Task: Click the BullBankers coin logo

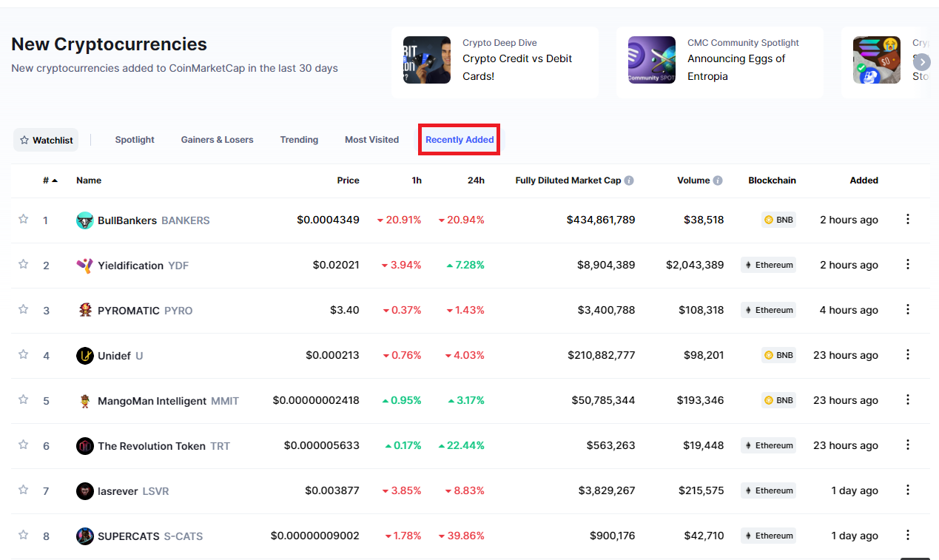Action: pyautogui.click(x=85, y=220)
